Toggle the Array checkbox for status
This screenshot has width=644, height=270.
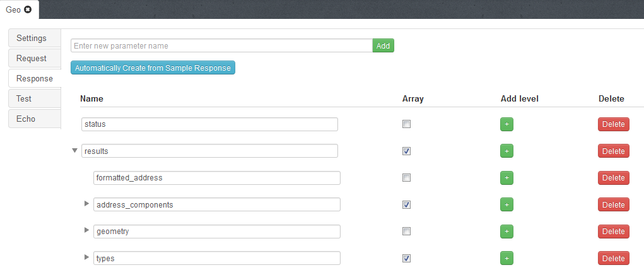point(407,124)
